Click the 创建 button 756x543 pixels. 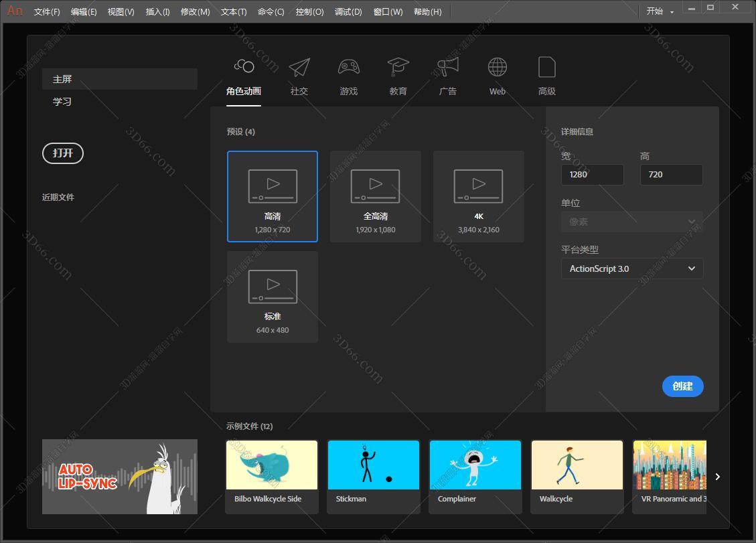[x=682, y=386]
